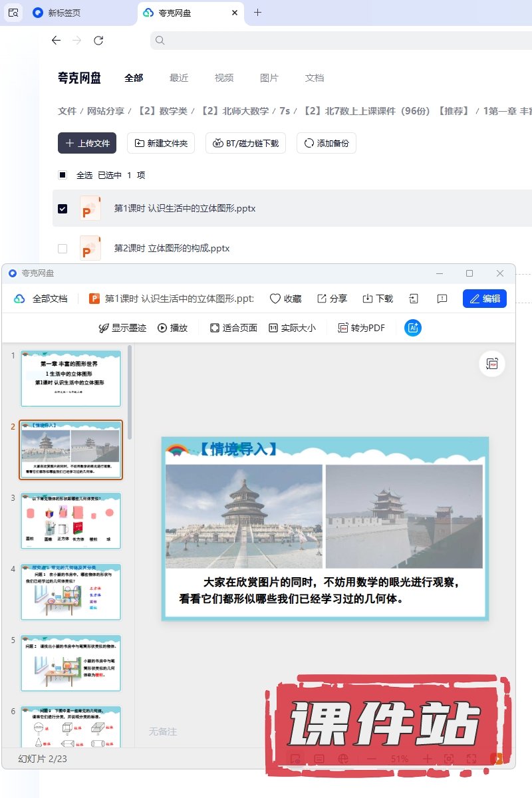Click the 收藏 heart icon
Screen dimensions: 532x798
[285, 299]
